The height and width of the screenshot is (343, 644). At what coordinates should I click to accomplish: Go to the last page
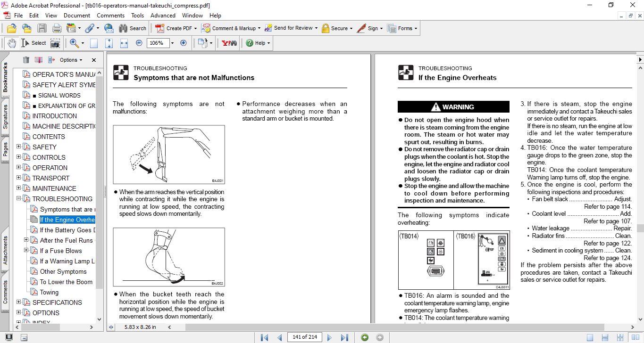click(344, 337)
